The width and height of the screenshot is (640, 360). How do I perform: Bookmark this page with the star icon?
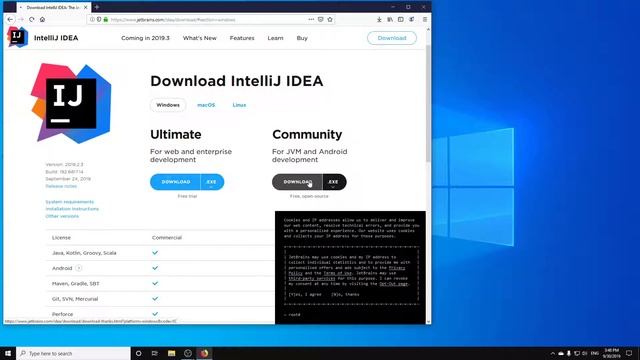point(330,19)
